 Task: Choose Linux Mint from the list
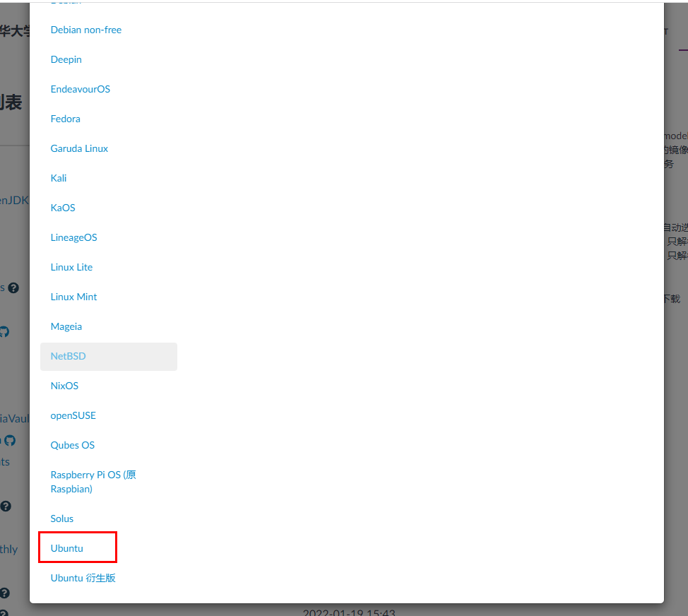click(x=73, y=297)
